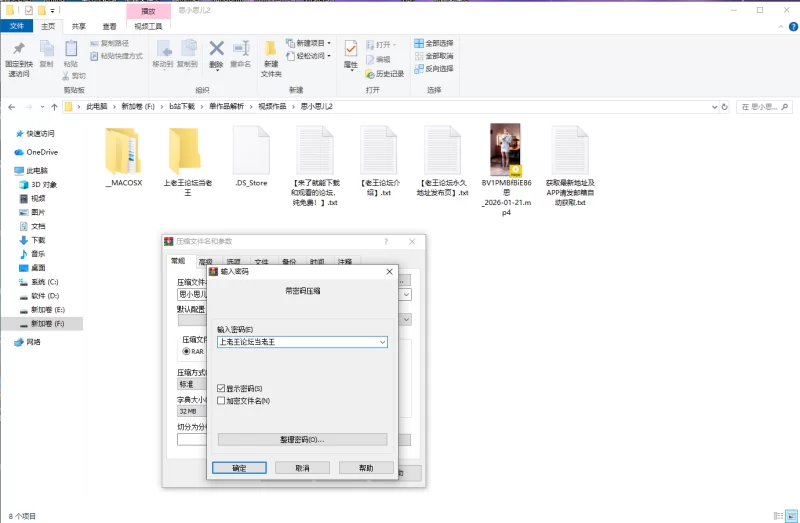Viewport: 800px width, 523px height.
Task: Open the password field dropdown arrow
Action: (382, 342)
